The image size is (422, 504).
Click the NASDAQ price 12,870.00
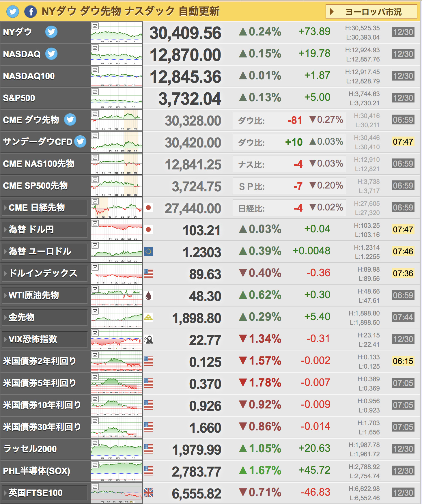(185, 55)
